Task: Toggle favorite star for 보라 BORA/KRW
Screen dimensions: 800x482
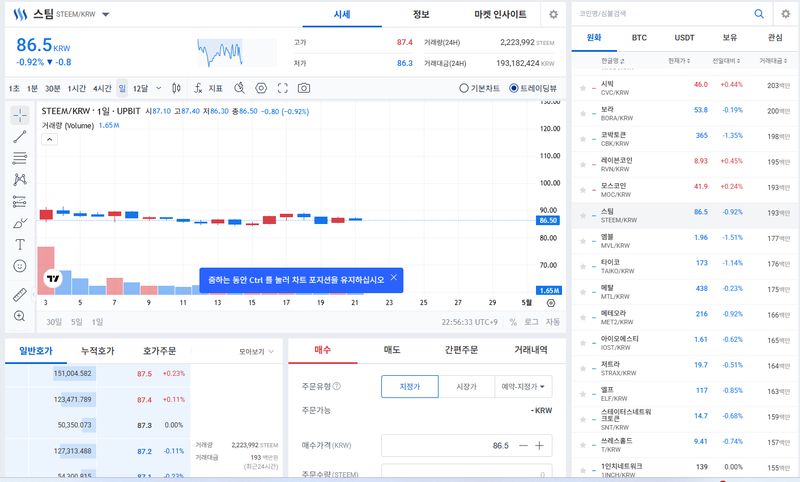Action: (x=581, y=110)
